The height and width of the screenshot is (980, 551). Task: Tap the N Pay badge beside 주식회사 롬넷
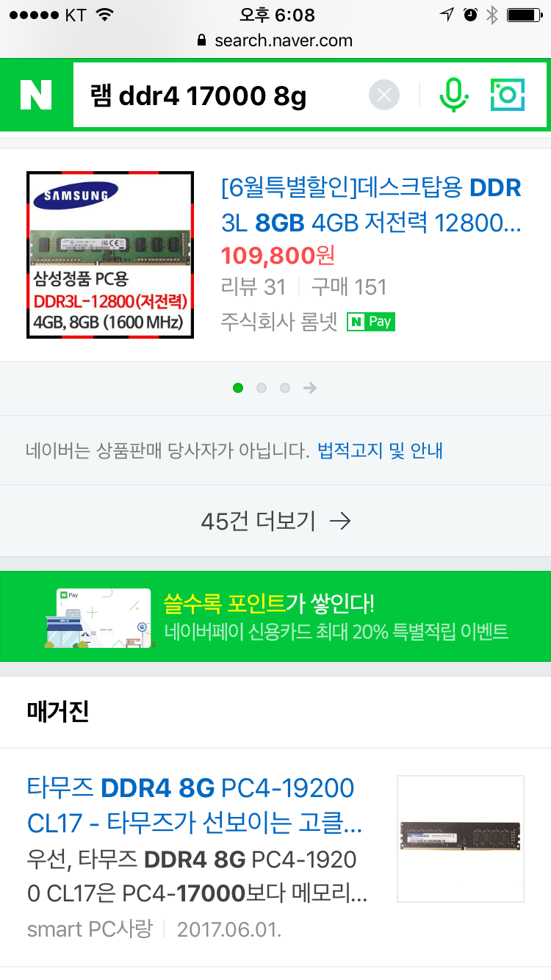coord(371,322)
